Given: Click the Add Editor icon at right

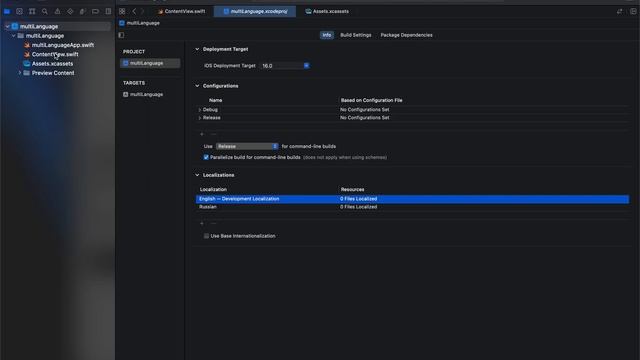Looking at the screenshot, I should [633, 11].
